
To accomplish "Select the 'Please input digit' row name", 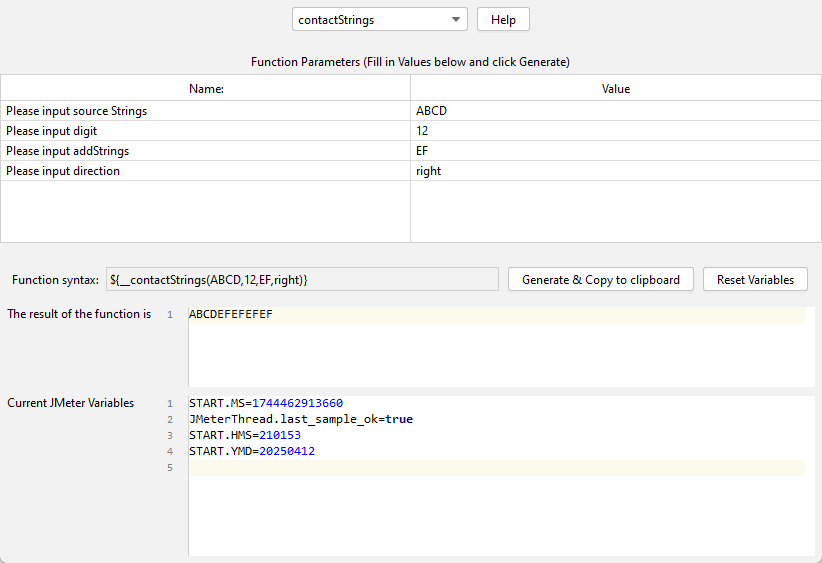I will [x=52, y=131].
